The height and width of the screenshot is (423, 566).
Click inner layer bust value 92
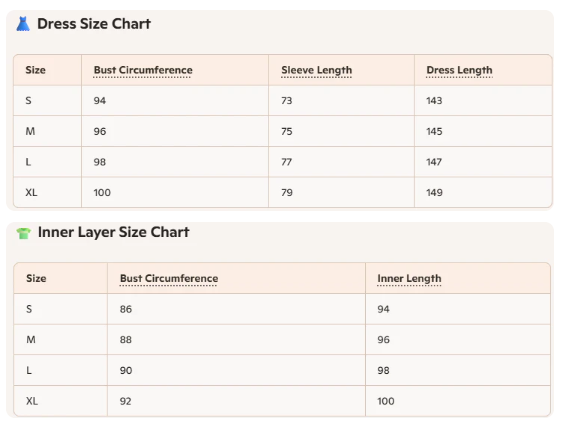[125, 401]
